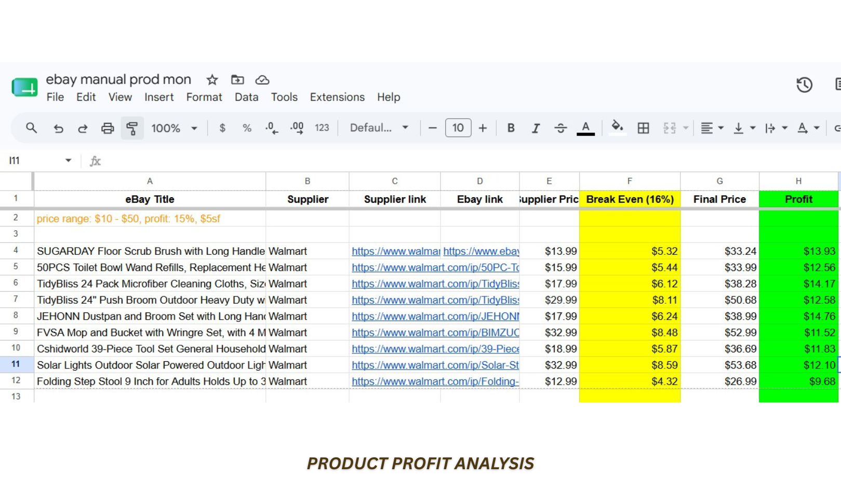This screenshot has width=841, height=504.
Task: Open the font family dropdown
Action: 379,128
